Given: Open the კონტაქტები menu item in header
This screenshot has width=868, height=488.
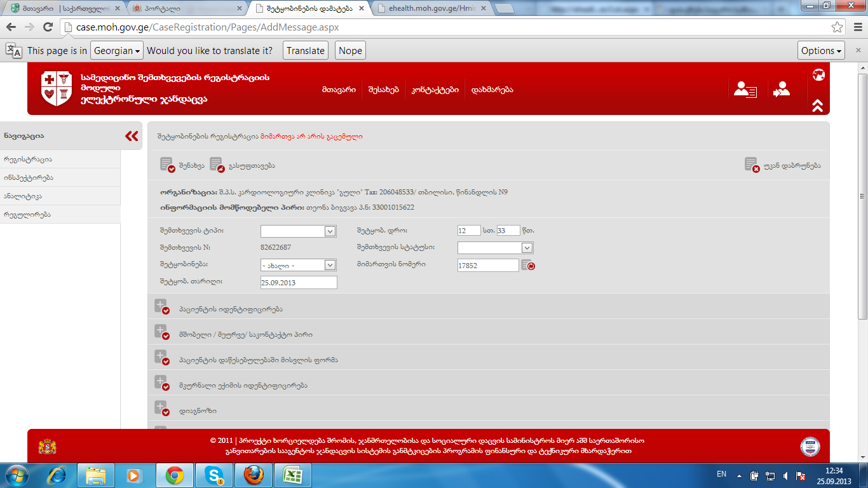Looking at the screenshot, I should click(435, 90).
